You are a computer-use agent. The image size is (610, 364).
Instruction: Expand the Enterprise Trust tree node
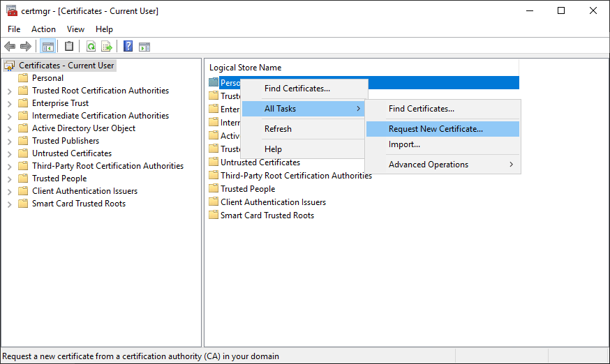click(x=9, y=103)
